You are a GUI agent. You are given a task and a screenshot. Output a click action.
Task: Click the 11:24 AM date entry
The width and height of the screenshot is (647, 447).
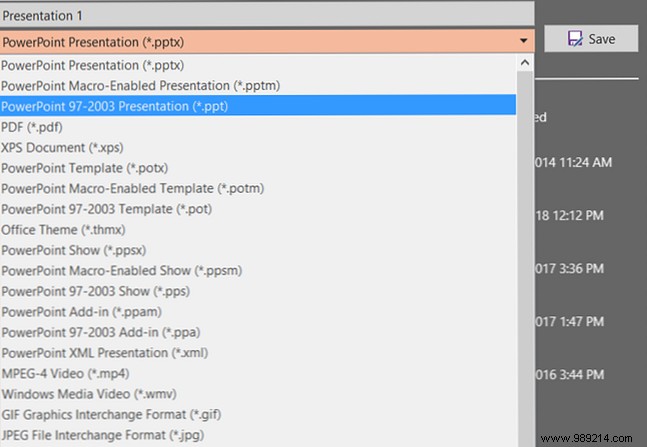(x=574, y=162)
